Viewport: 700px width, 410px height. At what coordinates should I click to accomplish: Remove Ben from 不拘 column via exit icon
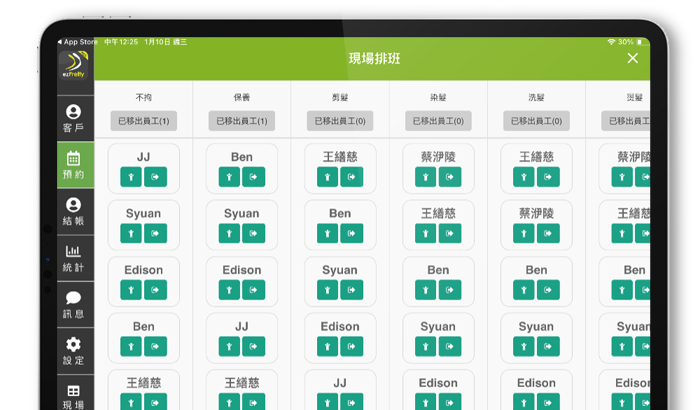pyautogui.click(x=155, y=346)
